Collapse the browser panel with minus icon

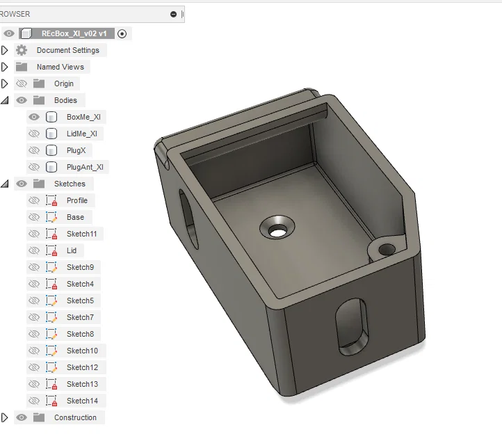click(x=174, y=14)
